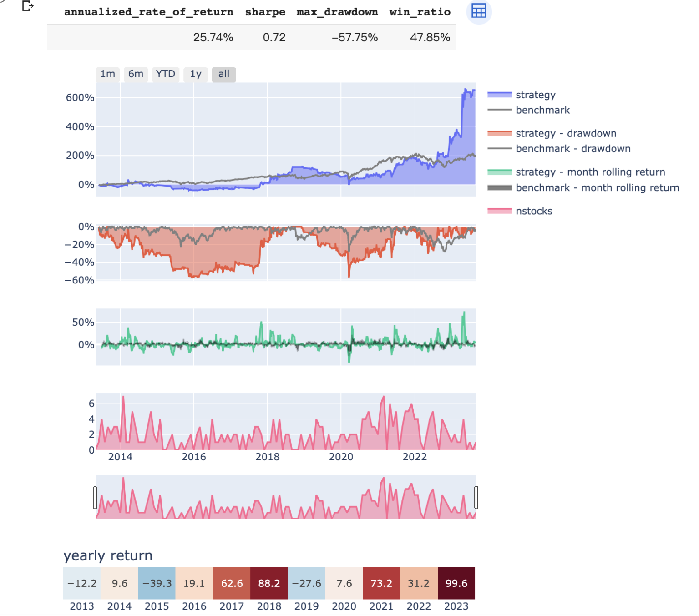Click the 2023 yearly return cell 99.6

(x=456, y=583)
